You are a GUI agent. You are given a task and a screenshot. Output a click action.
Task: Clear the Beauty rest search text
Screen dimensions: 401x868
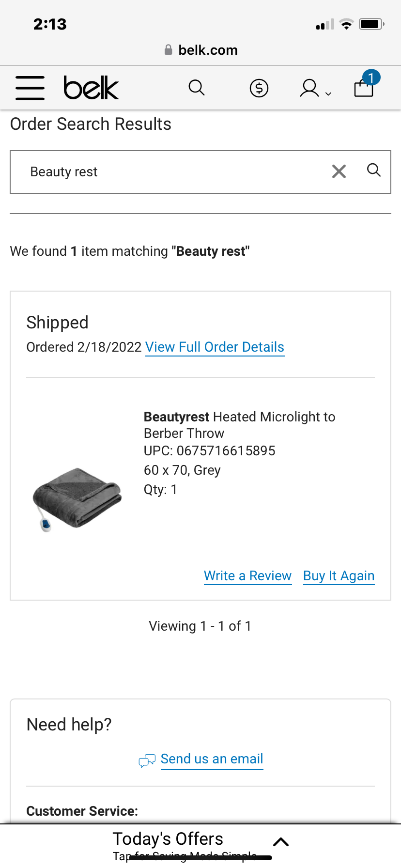pyautogui.click(x=339, y=171)
